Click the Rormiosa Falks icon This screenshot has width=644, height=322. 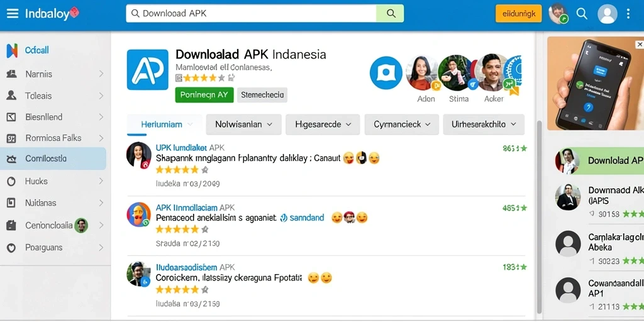coord(11,138)
